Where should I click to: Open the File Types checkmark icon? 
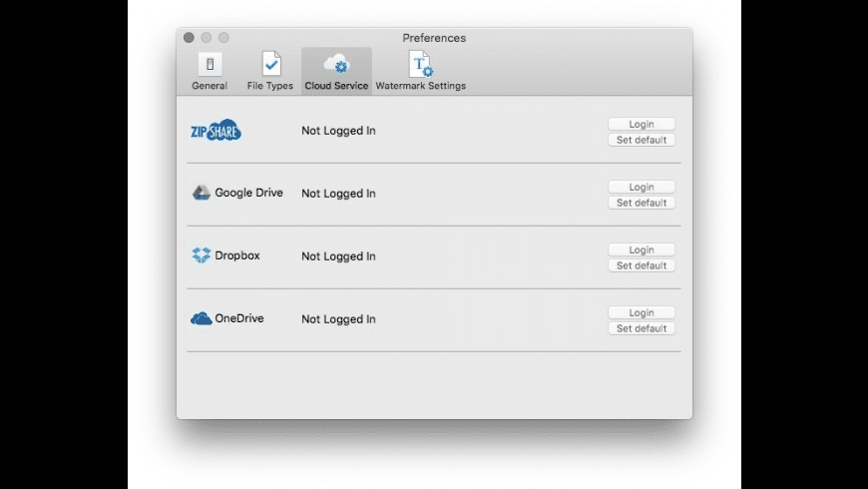click(271, 64)
